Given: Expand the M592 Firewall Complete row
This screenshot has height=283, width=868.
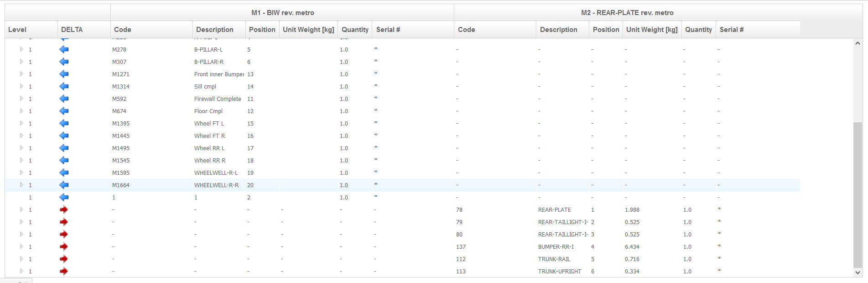Looking at the screenshot, I should pos(21,99).
